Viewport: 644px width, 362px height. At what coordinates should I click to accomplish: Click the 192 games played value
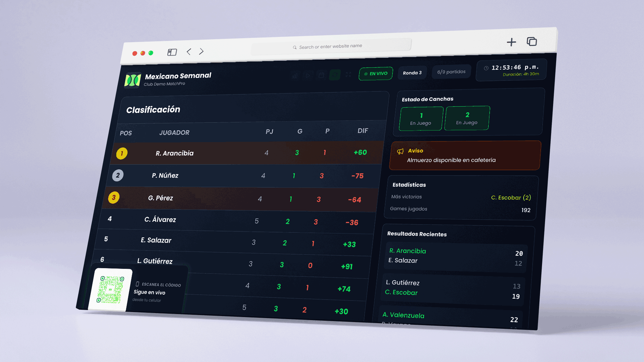[x=526, y=210]
